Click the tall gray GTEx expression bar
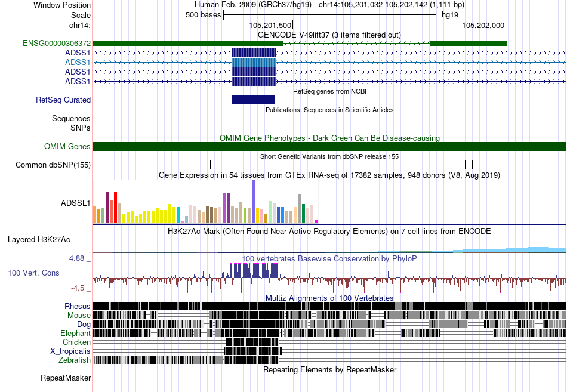 (300, 209)
